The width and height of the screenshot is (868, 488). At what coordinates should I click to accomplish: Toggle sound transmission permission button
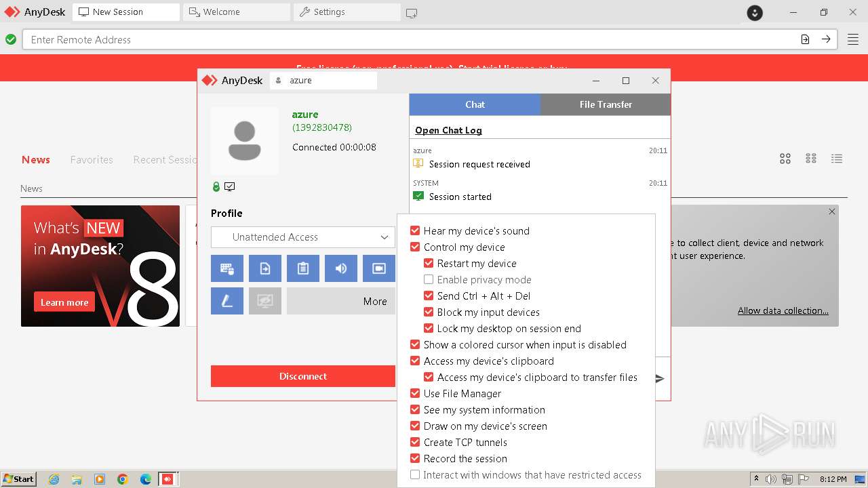coord(341,268)
